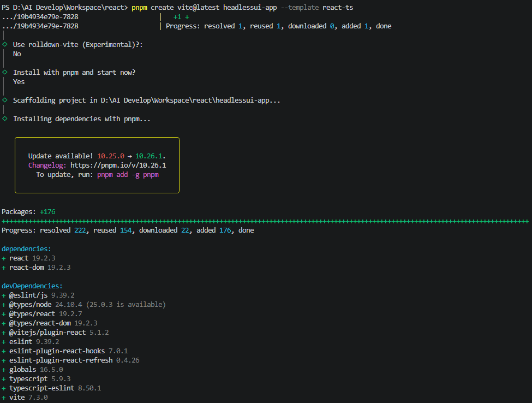Click the changelog URL https://pnpm.io/v/10.26.1
The width and height of the screenshot is (532, 403).
pyautogui.click(x=118, y=165)
